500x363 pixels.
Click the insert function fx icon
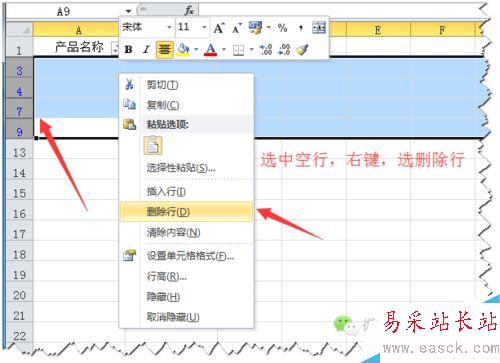pos(189,11)
